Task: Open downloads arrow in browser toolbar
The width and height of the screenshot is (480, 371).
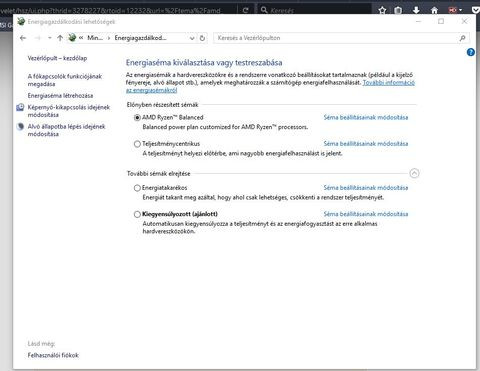Action: [416, 10]
